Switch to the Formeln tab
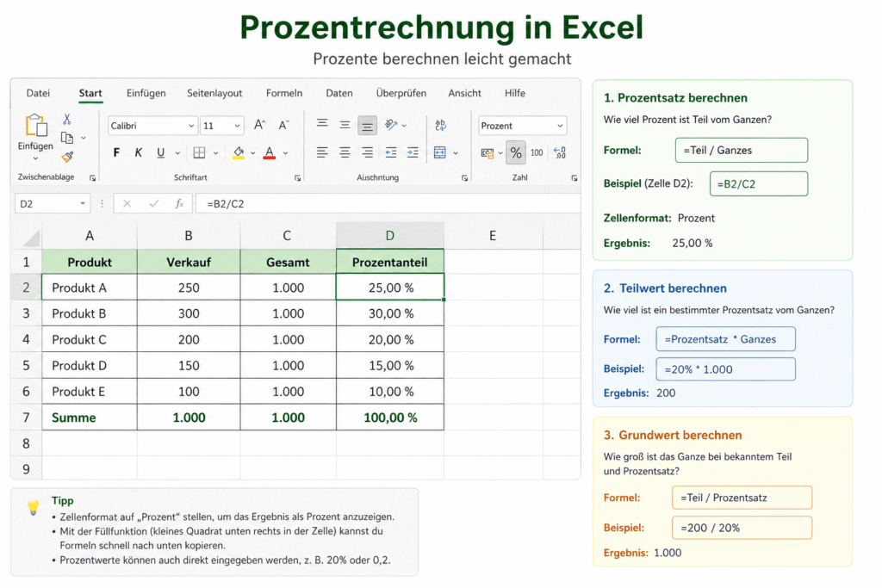 tap(284, 93)
